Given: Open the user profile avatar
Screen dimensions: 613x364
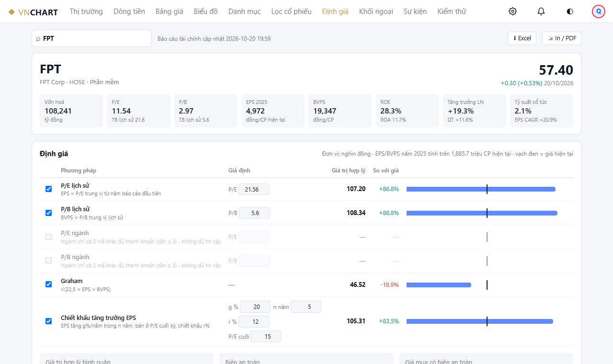Looking at the screenshot, I should pos(599,11).
